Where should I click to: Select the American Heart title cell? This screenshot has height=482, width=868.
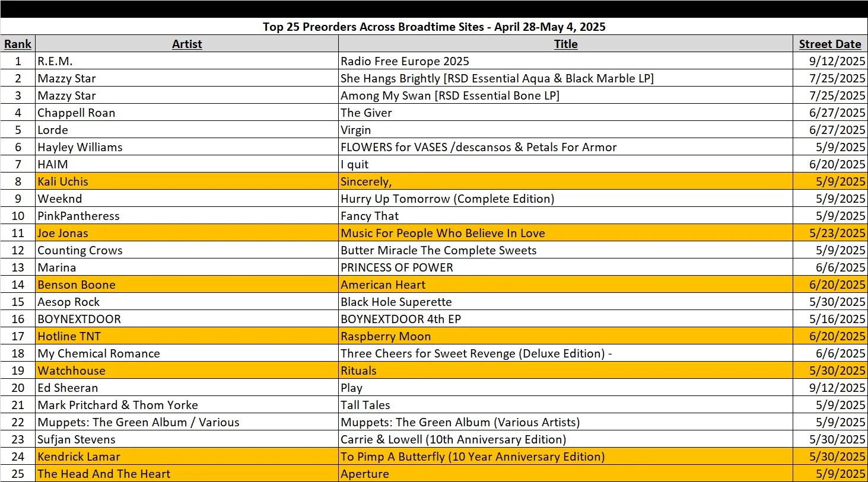[x=565, y=285]
